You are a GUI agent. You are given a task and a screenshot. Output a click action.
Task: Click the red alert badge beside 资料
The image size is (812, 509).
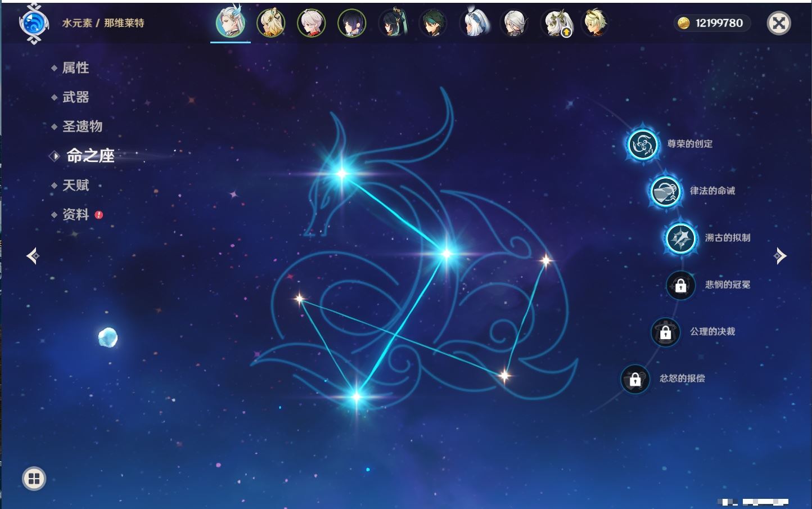99,215
